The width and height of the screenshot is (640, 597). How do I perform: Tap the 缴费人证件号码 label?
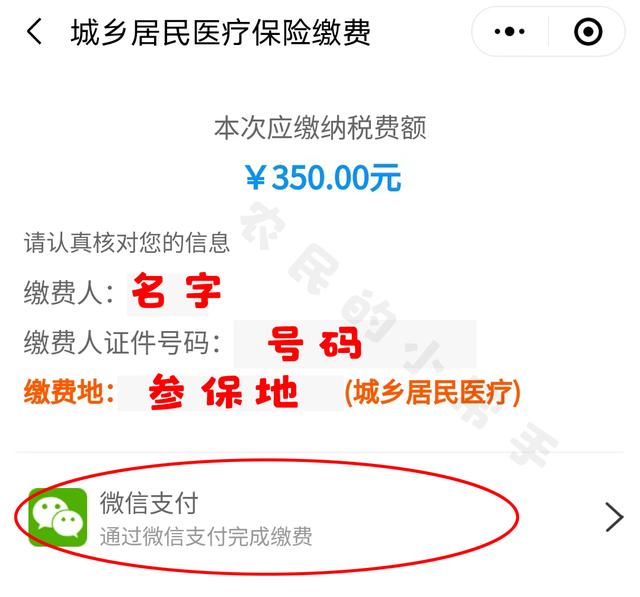coord(122,342)
